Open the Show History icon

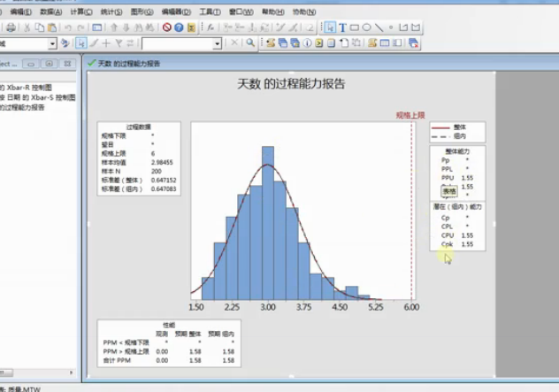(319, 43)
